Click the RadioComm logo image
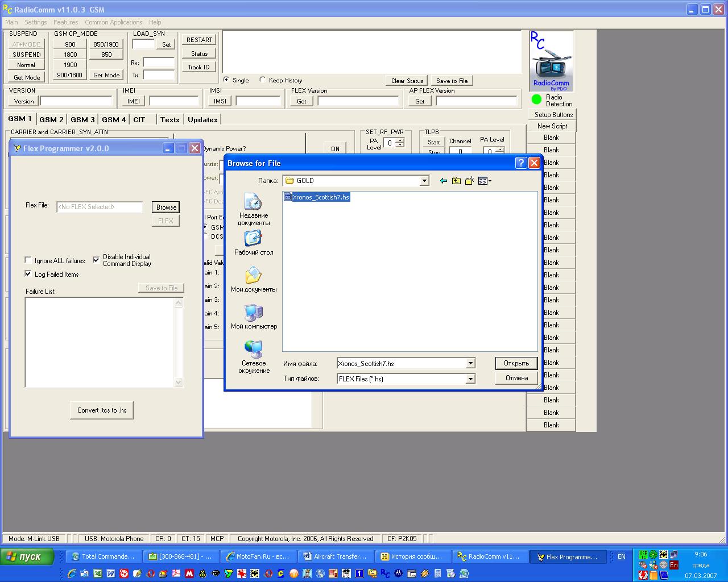The height and width of the screenshot is (582, 728). click(x=551, y=61)
